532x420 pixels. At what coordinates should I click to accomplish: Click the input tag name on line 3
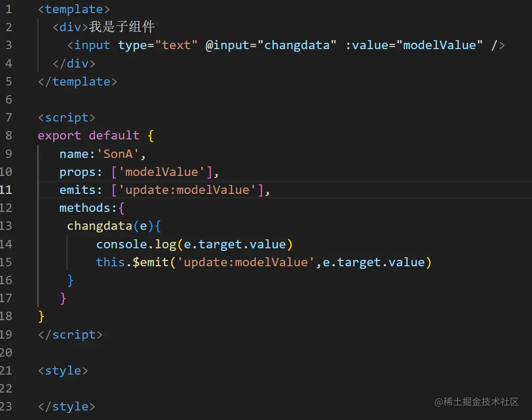pos(92,45)
